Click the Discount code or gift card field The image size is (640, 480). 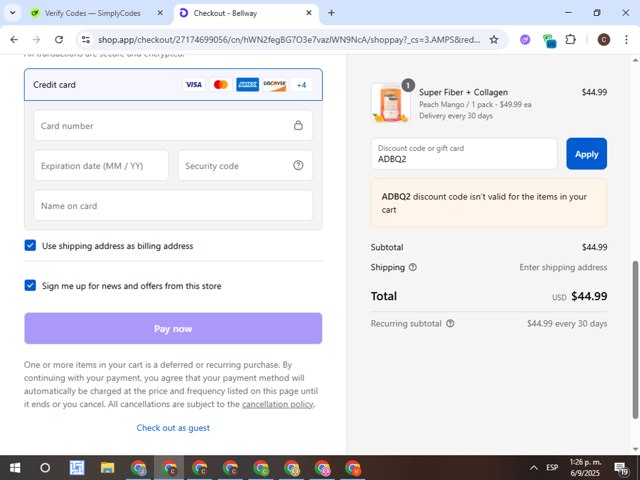464,154
